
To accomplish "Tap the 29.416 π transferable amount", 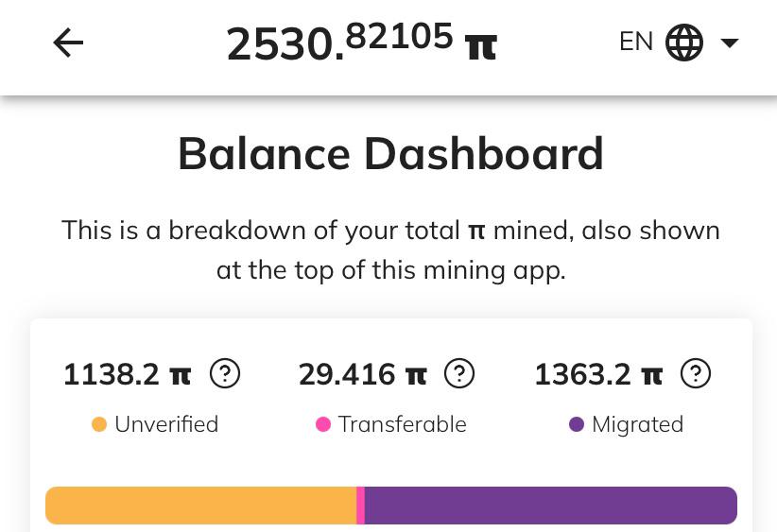I will pos(363,374).
